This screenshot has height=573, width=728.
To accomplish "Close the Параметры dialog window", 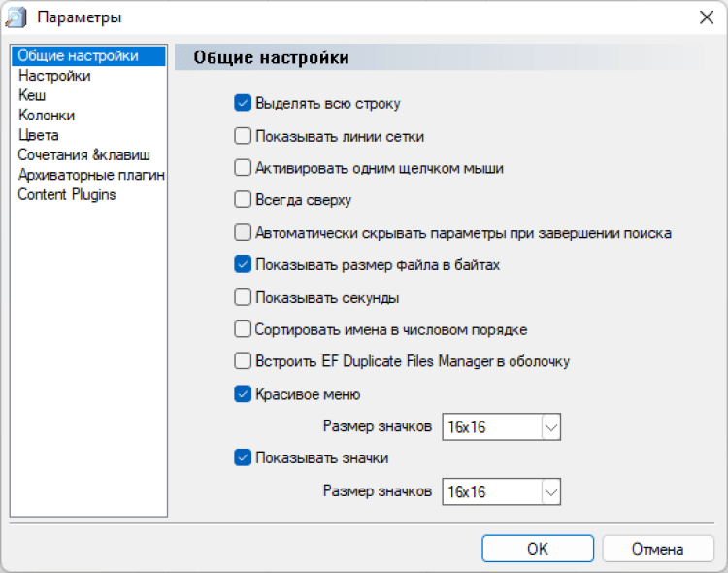I will point(706,17).
